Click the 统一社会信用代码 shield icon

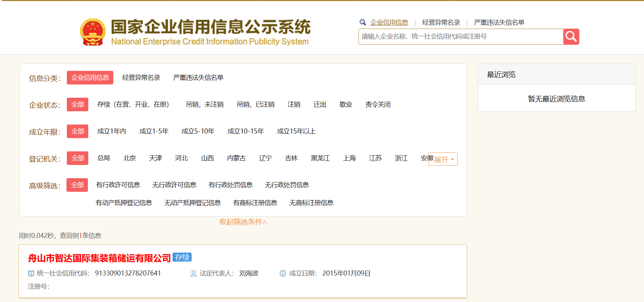[x=31, y=273]
